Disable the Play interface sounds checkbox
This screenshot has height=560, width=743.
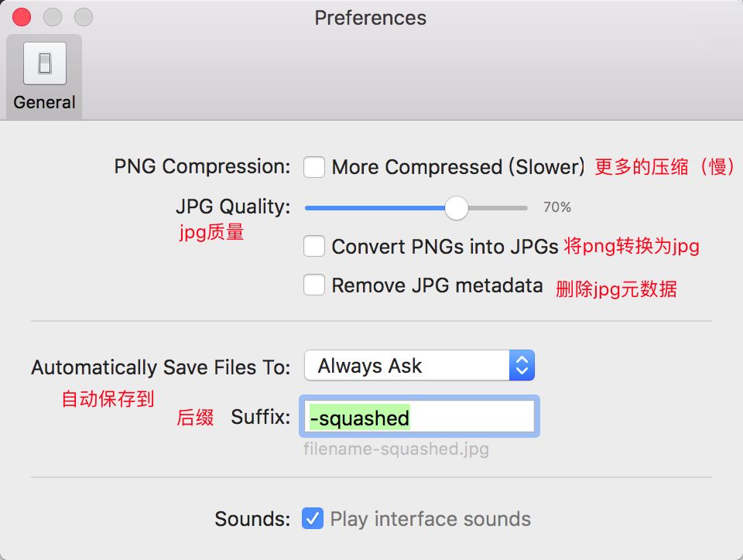[313, 518]
